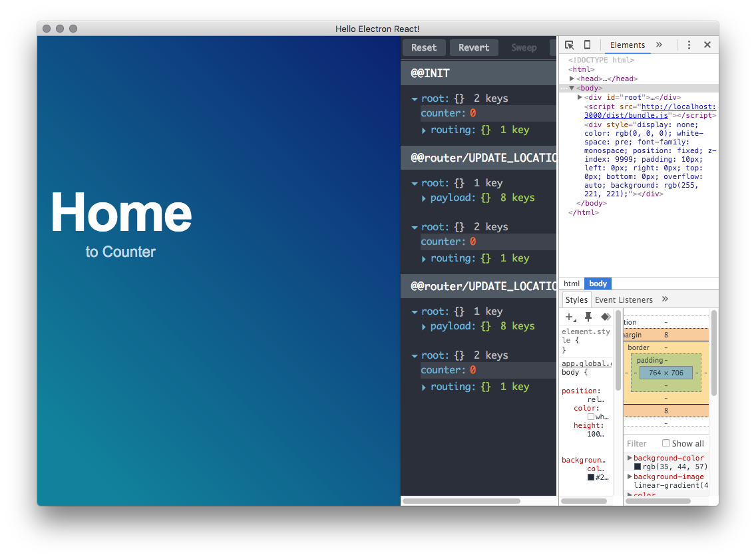Viewport: 756px width, 559px height.
Task: Switch to the Elements tab
Action: pos(628,45)
